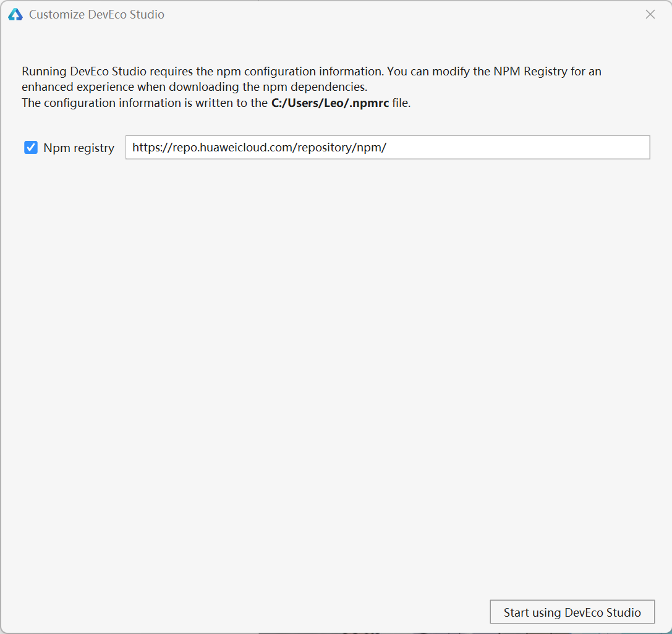Screen dimensions: 672x634
Task: Click the Npm registry label
Action: pyautogui.click(x=79, y=148)
